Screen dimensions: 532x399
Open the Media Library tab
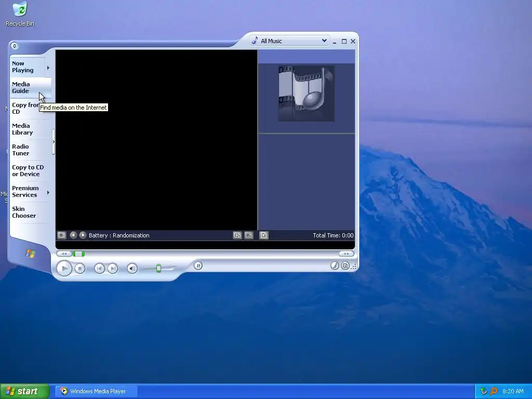tap(31, 129)
